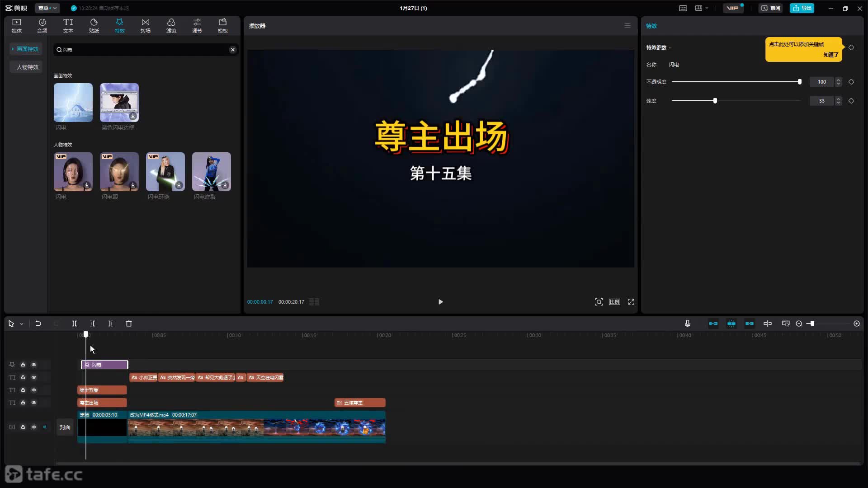This screenshot has width=868, height=488.
Task: Zoom in the timeline
Action: point(857,324)
